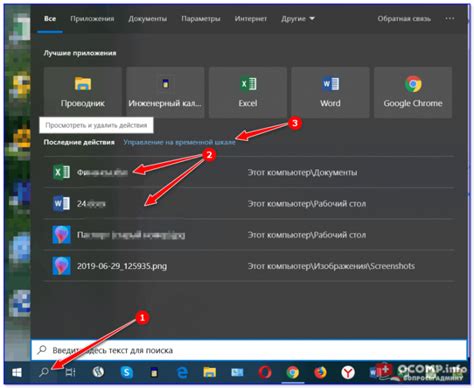Launch Firefox from the taskbar
Screen dimensions: 474x388
tap(320, 372)
